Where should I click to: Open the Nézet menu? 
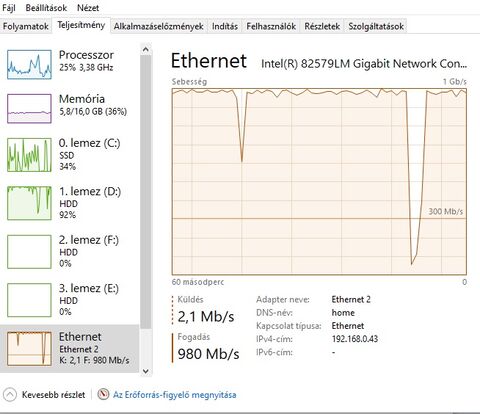[x=88, y=8]
